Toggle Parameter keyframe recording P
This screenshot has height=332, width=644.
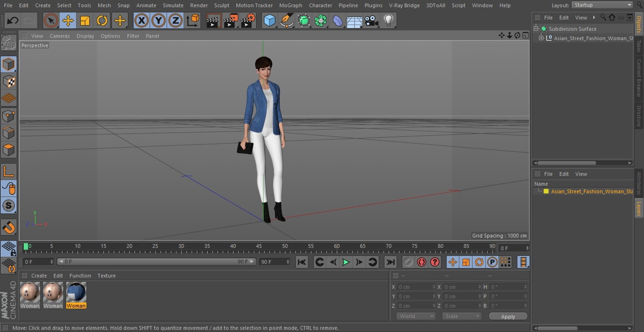pyautogui.click(x=492, y=262)
